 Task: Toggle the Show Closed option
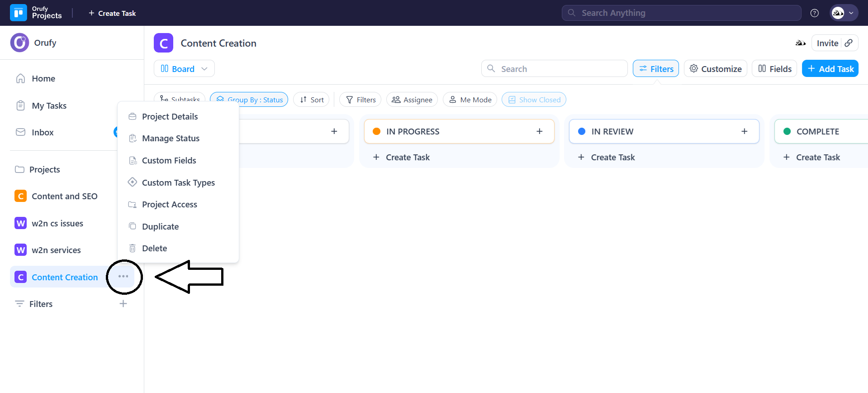click(x=534, y=100)
